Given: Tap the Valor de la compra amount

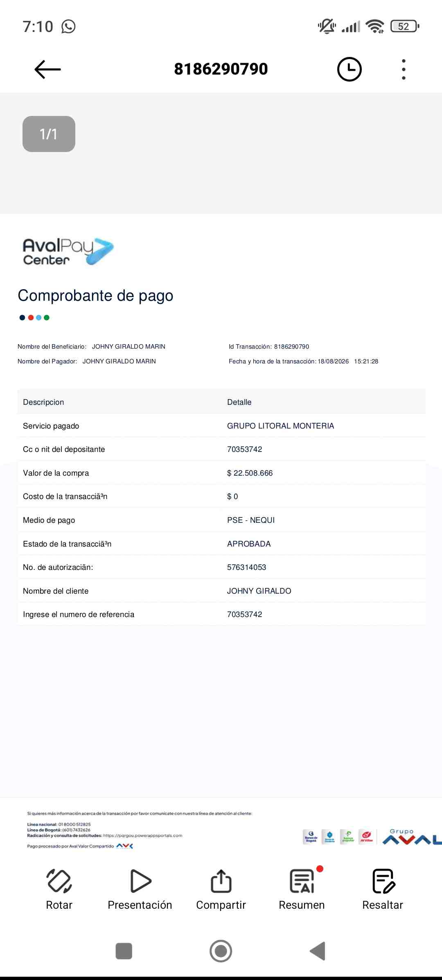Looking at the screenshot, I should click(250, 473).
